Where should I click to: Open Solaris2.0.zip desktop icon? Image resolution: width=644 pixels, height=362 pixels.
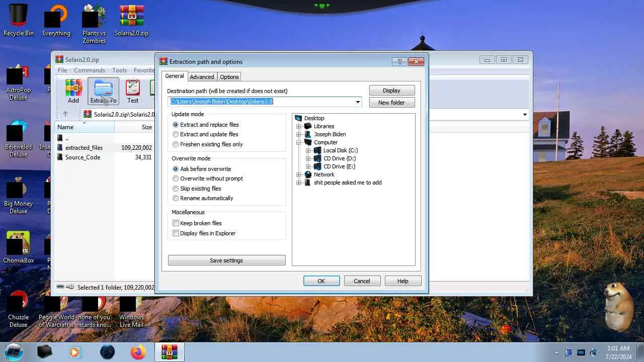click(x=131, y=20)
